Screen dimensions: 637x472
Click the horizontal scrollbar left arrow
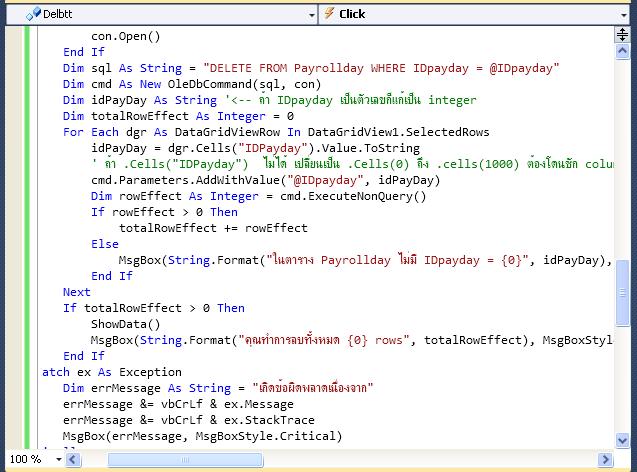[73, 459]
